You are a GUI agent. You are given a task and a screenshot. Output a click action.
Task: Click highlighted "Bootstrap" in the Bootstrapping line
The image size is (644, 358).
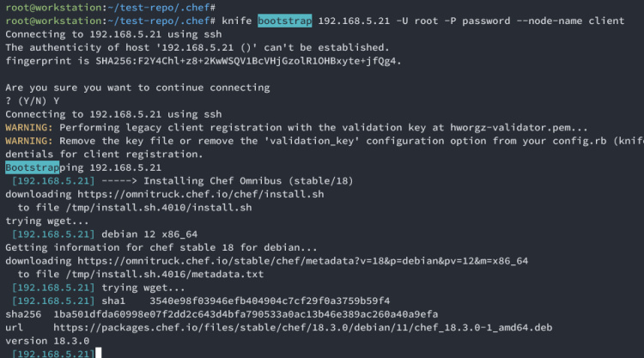click(33, 167)
